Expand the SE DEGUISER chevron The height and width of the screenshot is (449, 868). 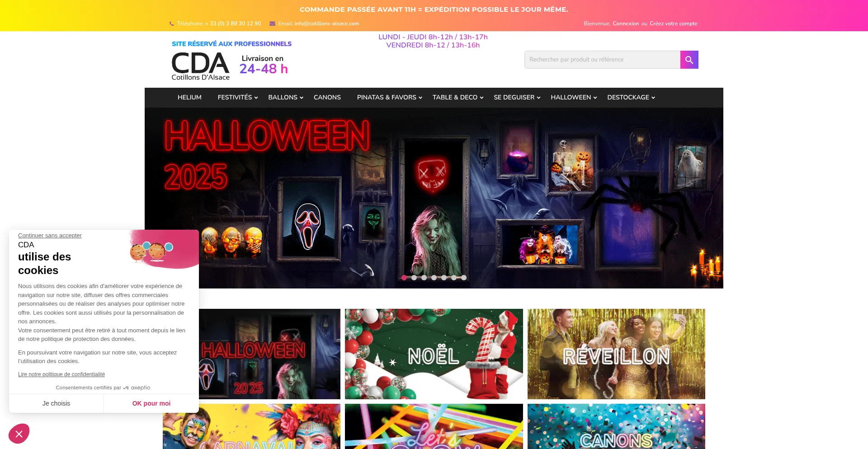(x=538, y=98)
